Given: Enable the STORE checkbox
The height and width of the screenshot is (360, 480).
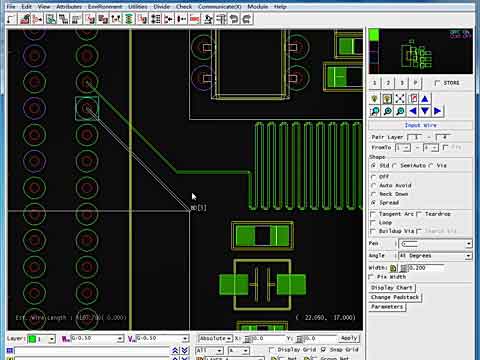Looking at the screenshot, I should (x=437, y=83).
